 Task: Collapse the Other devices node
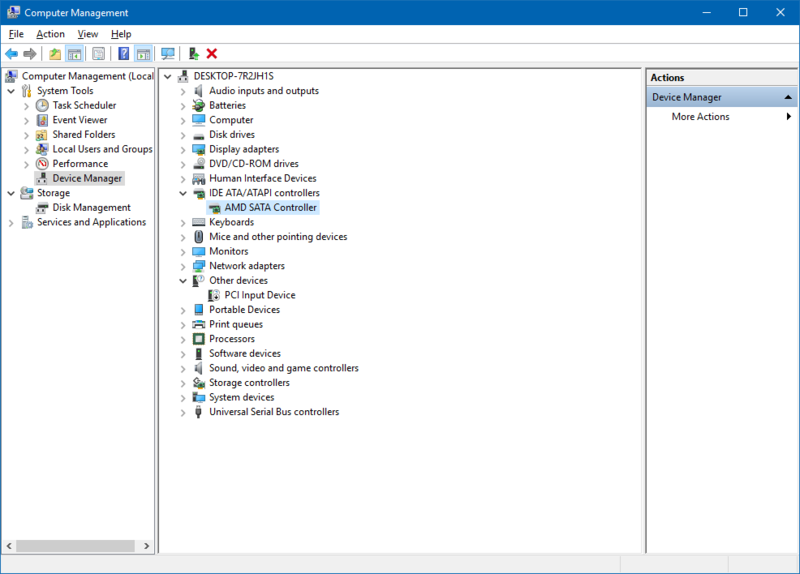(183, 281)
